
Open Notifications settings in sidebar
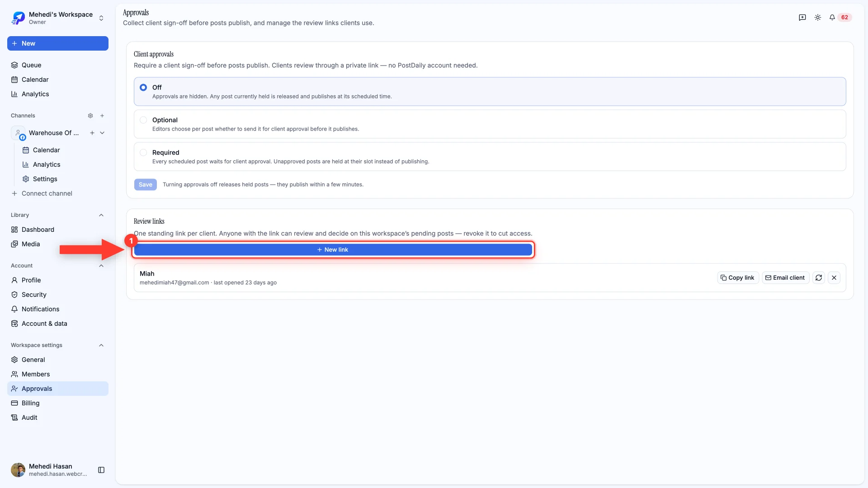pyautogui.click(x=58, y=309)
